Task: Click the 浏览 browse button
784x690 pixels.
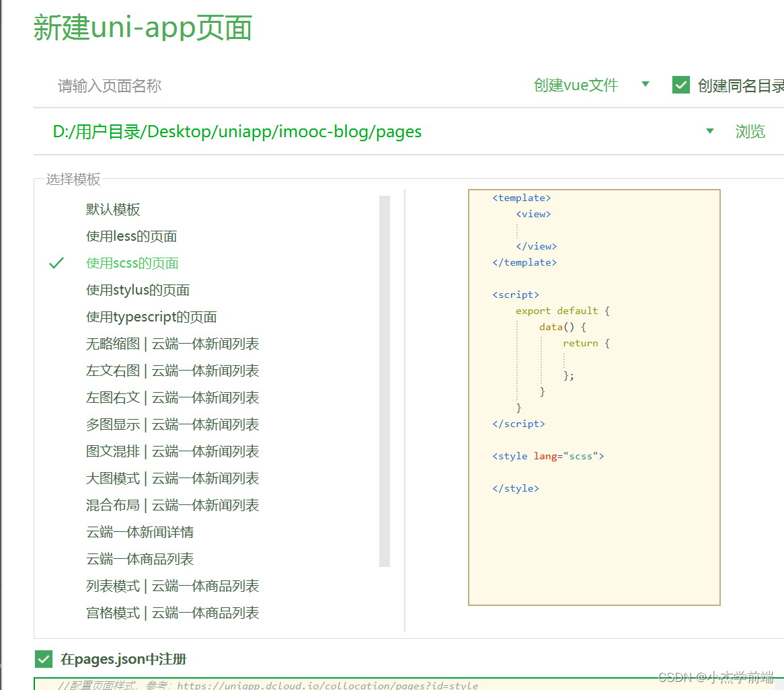Action: point(750,132)
